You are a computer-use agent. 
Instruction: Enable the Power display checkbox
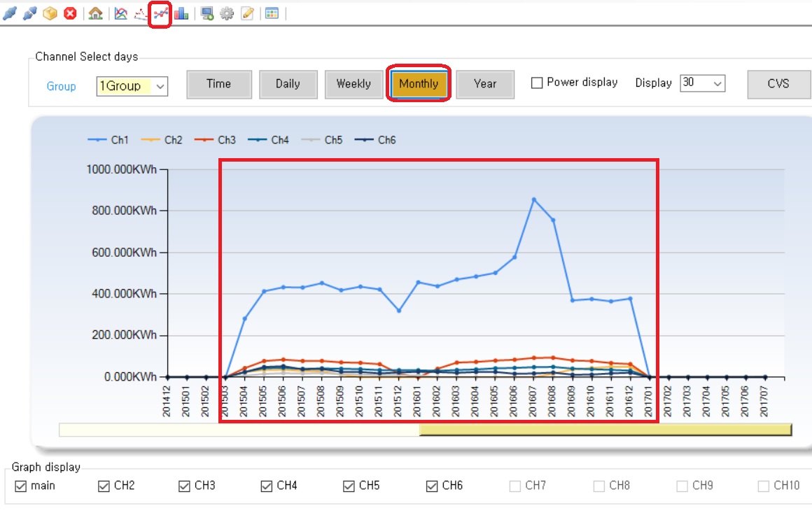tap(537, 83)
